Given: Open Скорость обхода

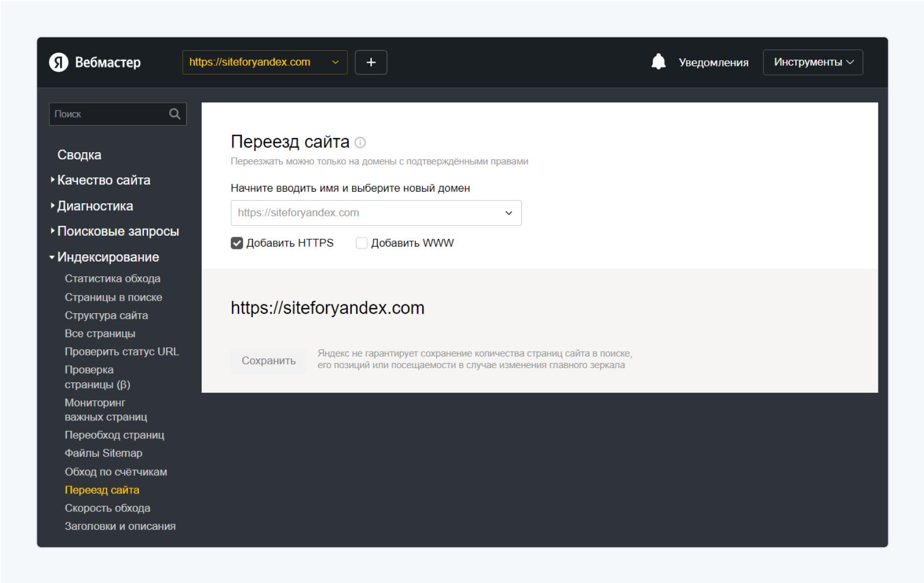Looking at the screenshot, I should click(x=108, y=508).
